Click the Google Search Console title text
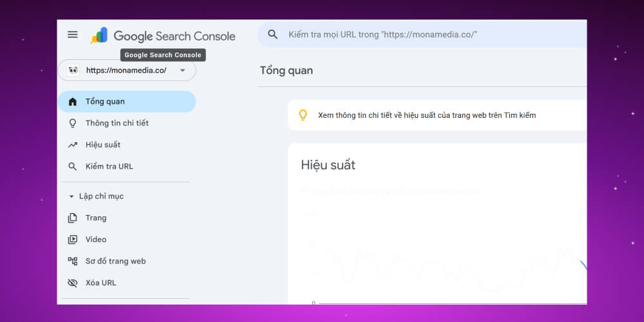 pos(175,36)
